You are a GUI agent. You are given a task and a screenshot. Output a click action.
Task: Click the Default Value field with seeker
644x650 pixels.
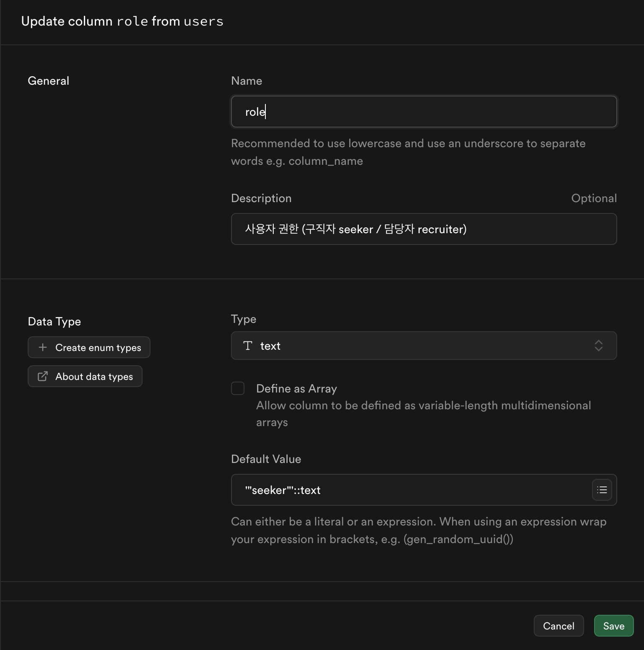pos(411,490)
